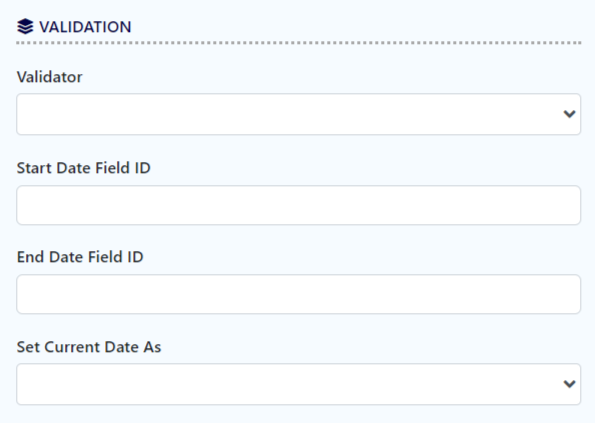Place cursor in text box below Start Date Field ID

tap(299, 205)
